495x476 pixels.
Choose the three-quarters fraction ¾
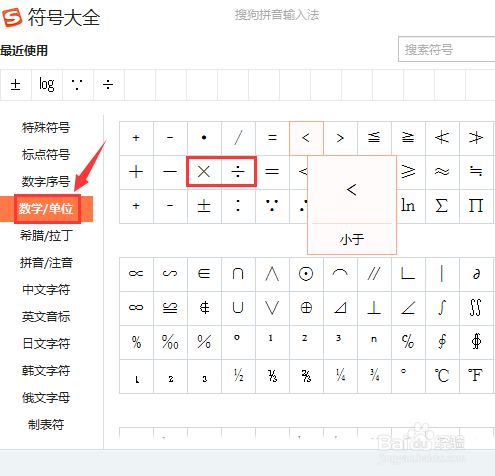point(374,376)
